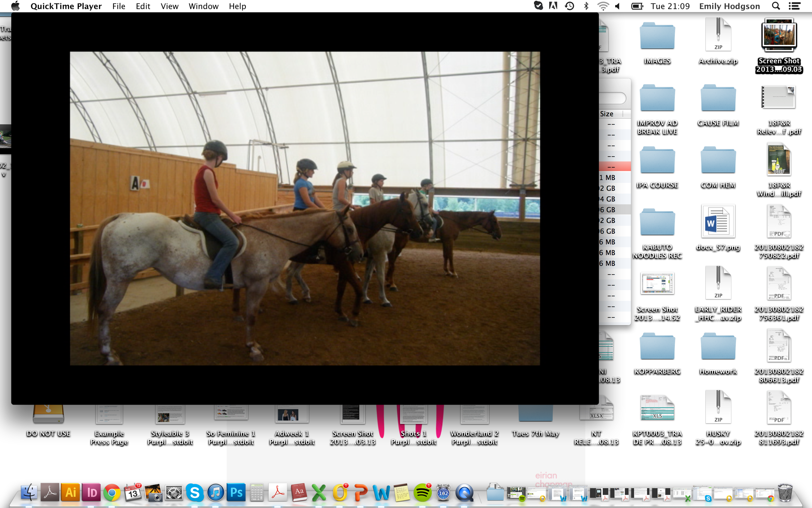Open the File menu
812x508 pixels.
(119, 6)
